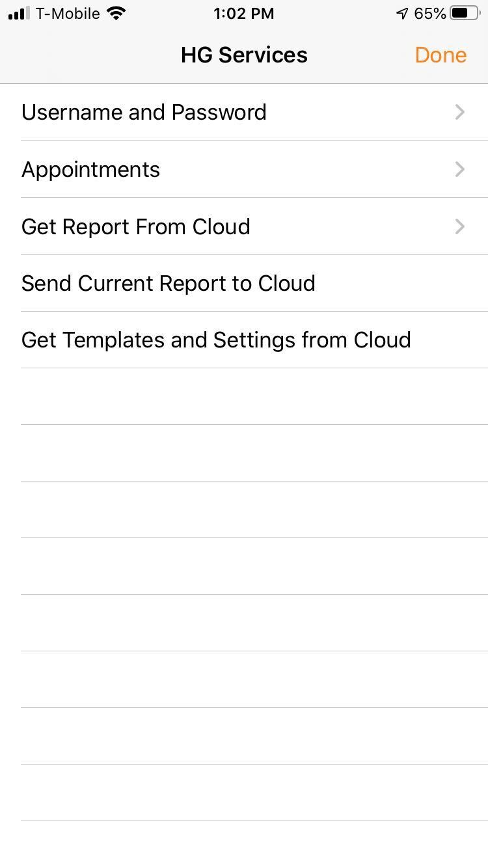Open Username and Password settings
488x868 pixels.
tap(244, 112)
